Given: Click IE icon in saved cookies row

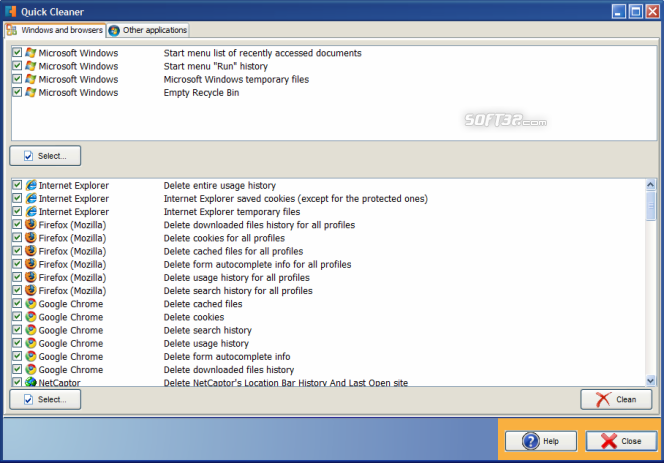Looking at the screenshot, I should pos(30,198).
